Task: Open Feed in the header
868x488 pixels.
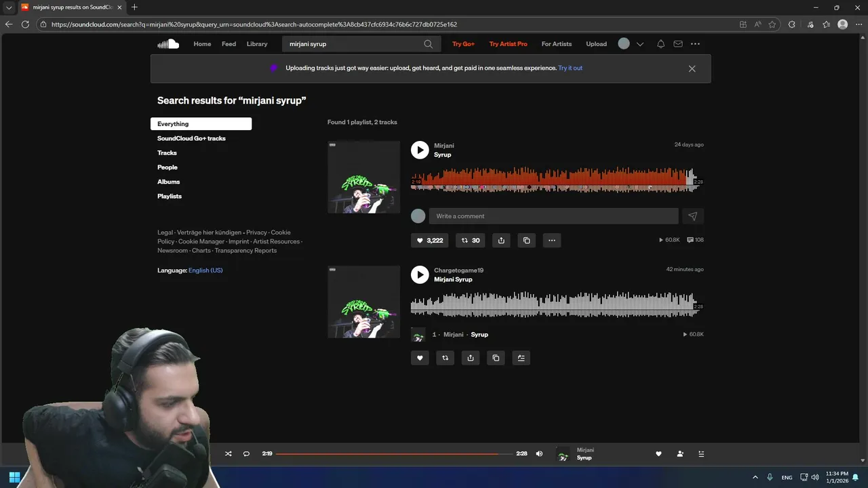Action: (229, 44)
